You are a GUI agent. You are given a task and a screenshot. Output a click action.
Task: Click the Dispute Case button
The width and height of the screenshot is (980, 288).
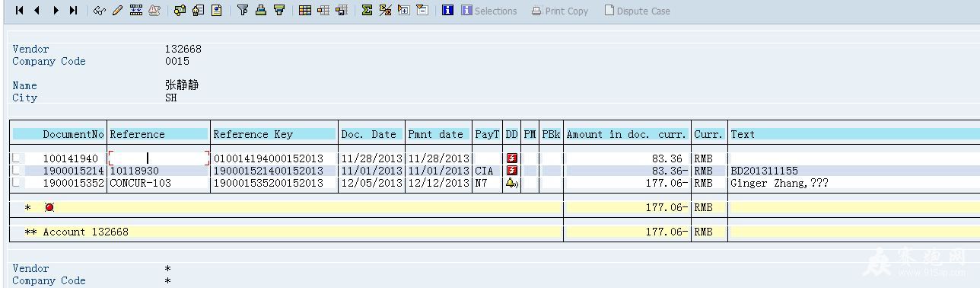point(638,11)
